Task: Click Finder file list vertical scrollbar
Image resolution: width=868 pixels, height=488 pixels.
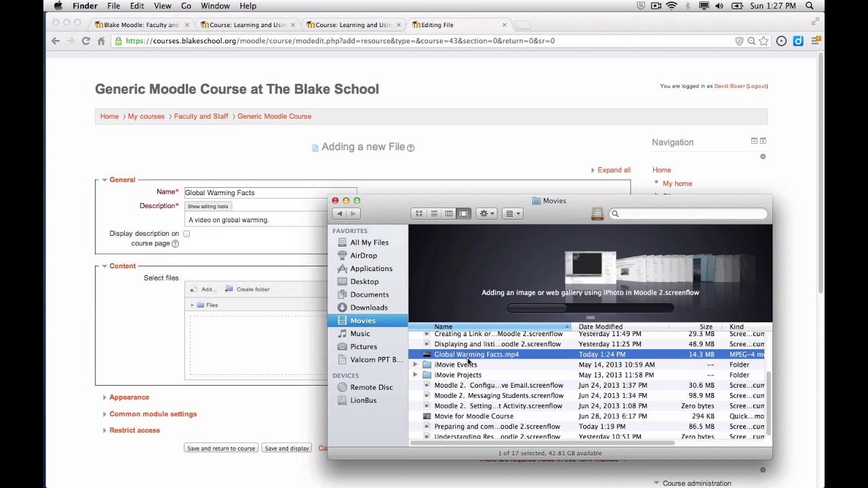Action: (769, 404)
